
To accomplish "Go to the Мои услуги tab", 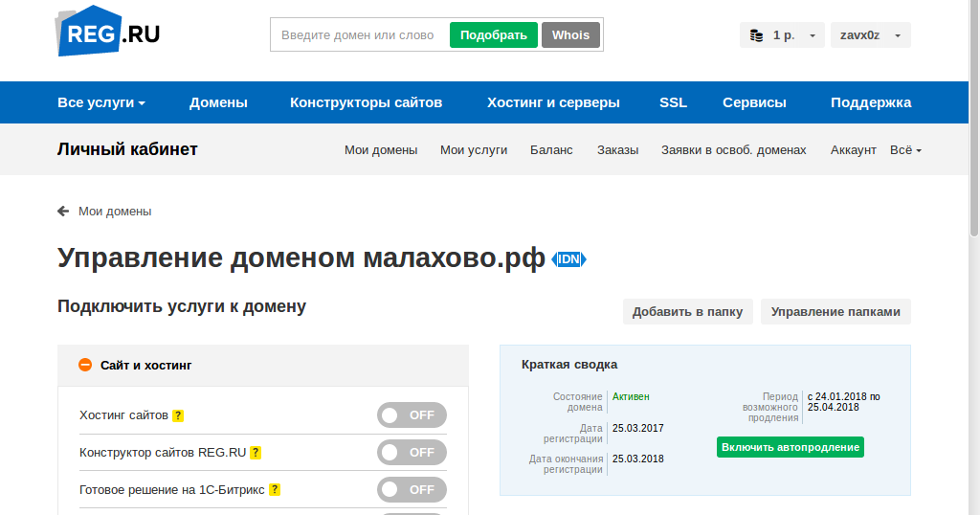I will [x=474, y=150].
